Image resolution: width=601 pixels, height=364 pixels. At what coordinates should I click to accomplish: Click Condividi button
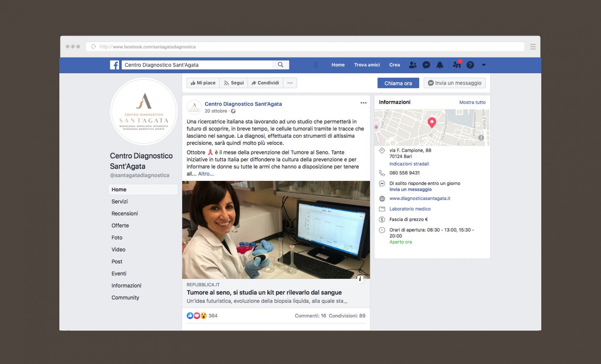(x=265, y=83)
